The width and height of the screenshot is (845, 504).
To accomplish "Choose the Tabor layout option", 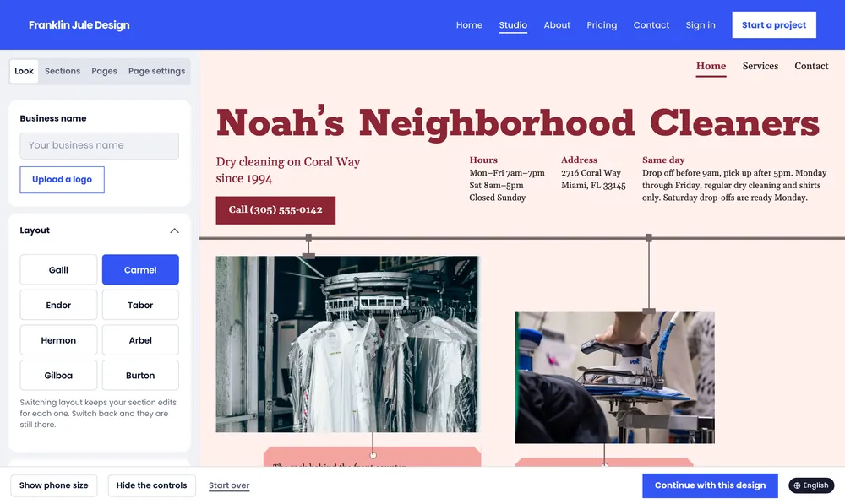I will [x=140, y=305].
